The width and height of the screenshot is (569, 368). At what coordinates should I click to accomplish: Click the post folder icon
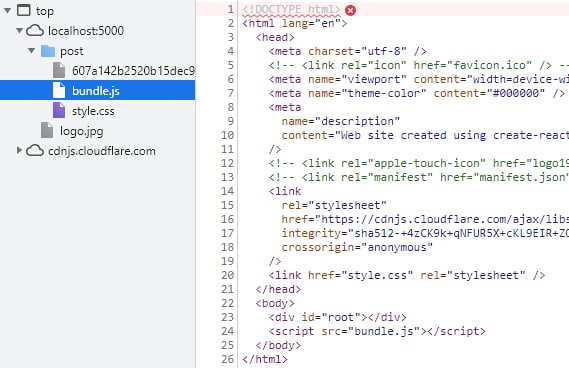48,51
